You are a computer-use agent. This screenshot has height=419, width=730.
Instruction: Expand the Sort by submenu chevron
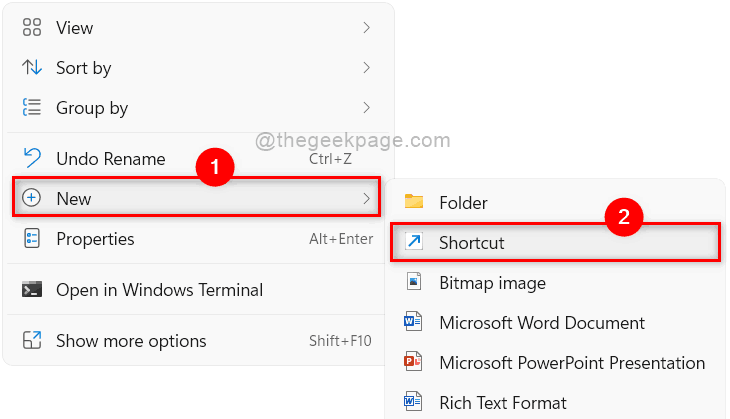[366, 68]
